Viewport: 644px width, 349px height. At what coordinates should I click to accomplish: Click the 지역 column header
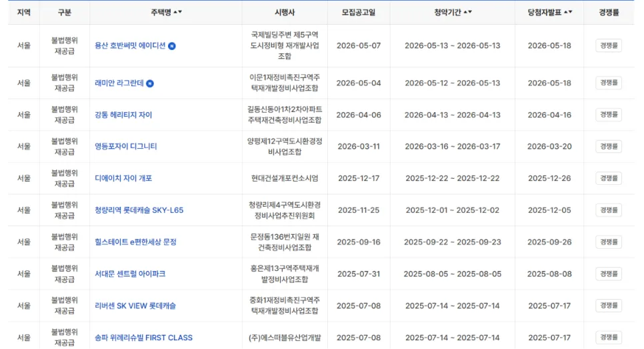coord(24,12)
